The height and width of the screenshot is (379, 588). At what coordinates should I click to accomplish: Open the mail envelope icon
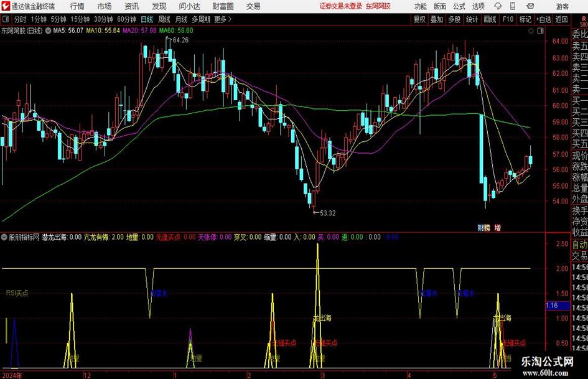tap(530, 6)
